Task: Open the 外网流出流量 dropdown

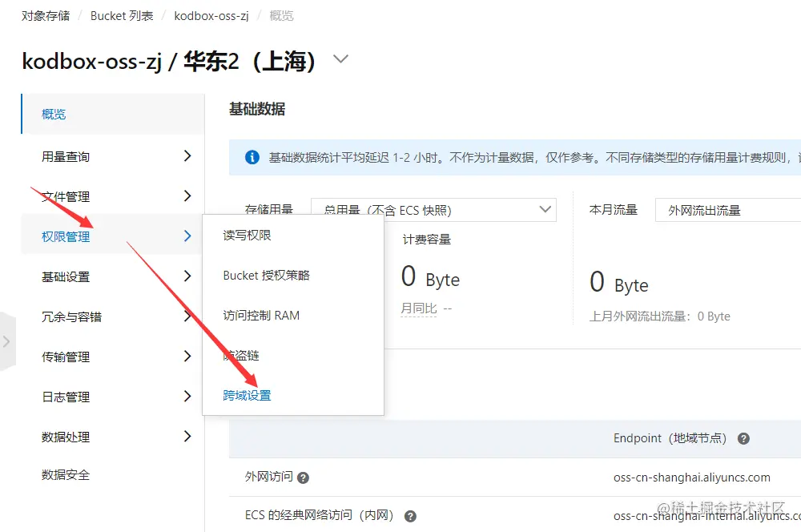Action: (728, 210)
